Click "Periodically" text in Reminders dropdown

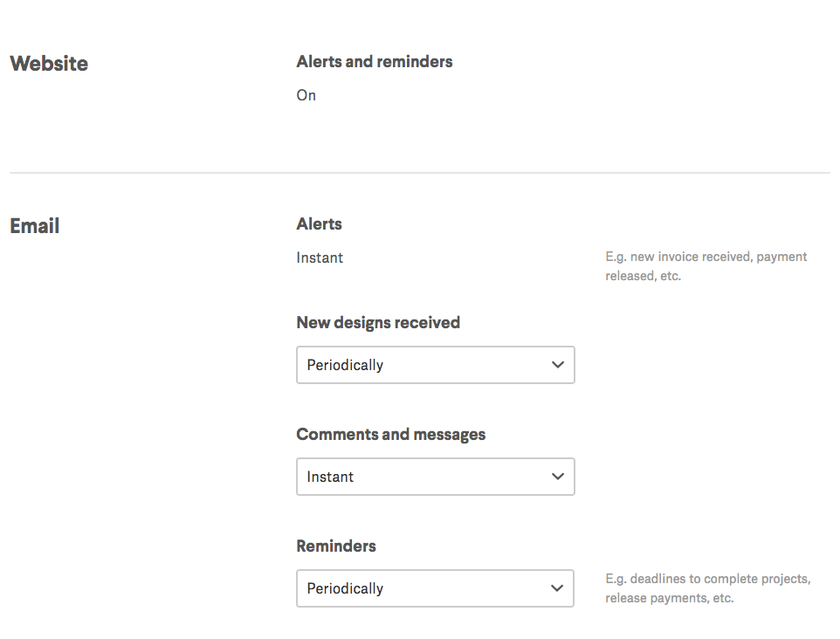[x=345, y=588]
